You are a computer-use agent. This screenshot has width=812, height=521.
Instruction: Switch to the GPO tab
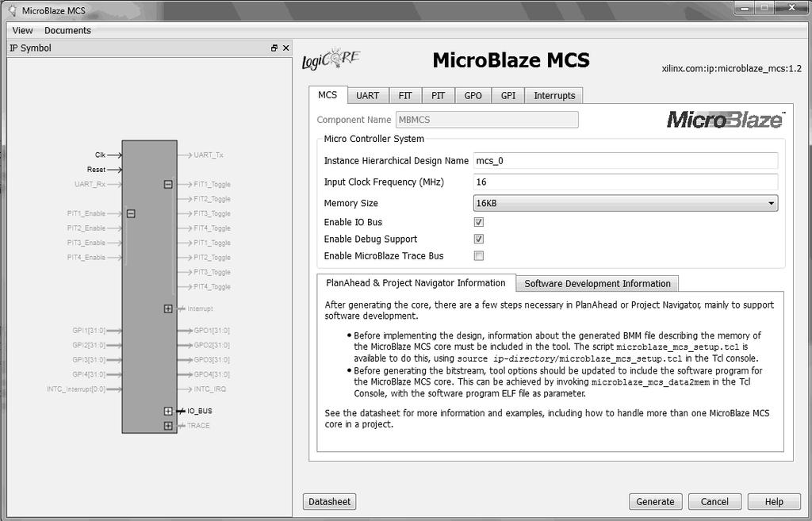tap(473, 96)
